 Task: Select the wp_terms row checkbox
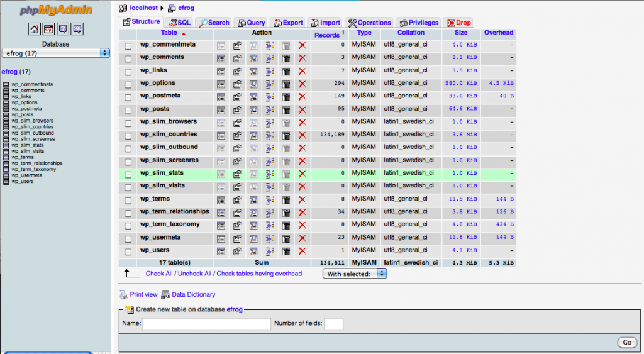point(128,201)
